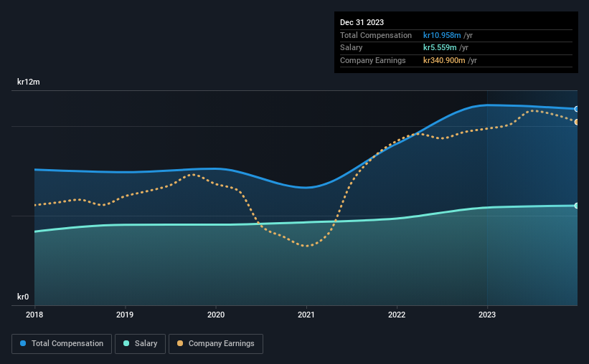Select the 2021 x-axis label

pyautogui.click(x=306, y=315)
